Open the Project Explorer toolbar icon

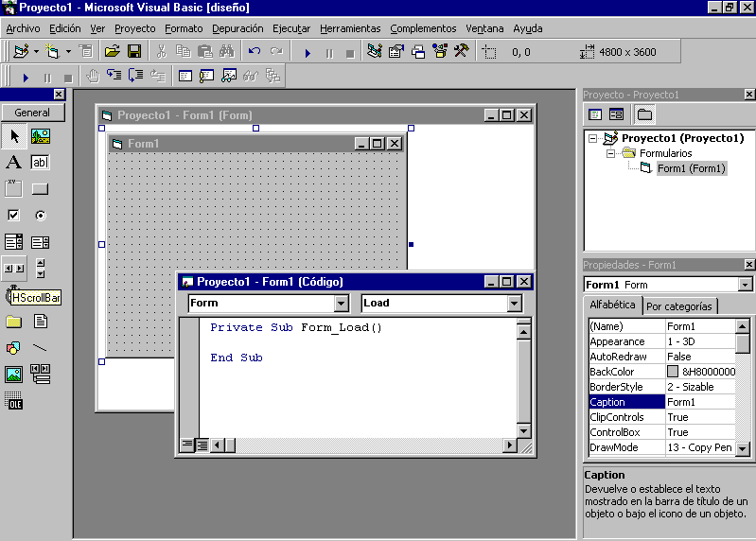click(x=374, y=51)
